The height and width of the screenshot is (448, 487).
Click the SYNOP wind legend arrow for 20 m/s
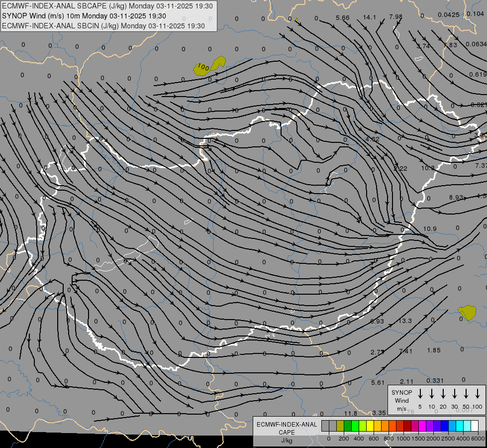[x=443, y=394]
